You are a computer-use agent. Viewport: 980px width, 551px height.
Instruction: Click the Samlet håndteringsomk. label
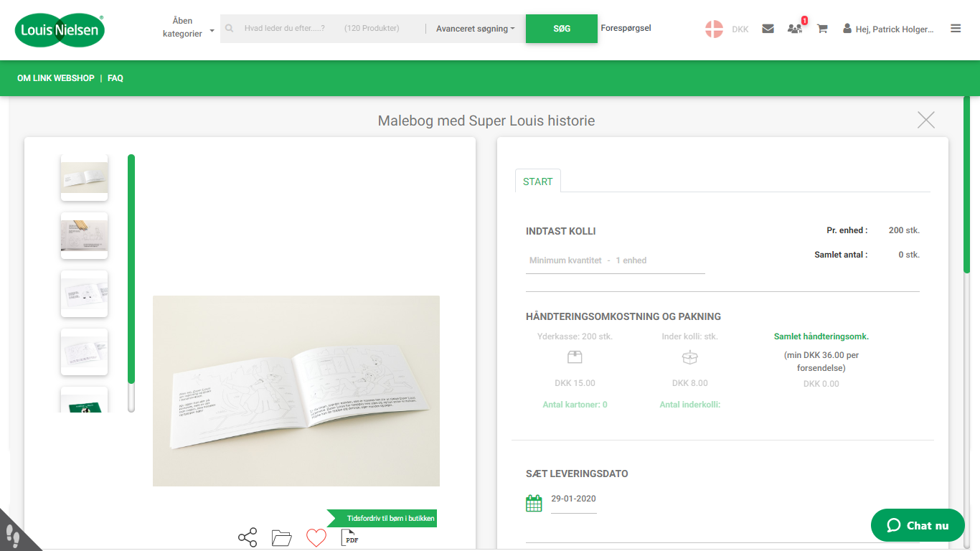[821, 336]
